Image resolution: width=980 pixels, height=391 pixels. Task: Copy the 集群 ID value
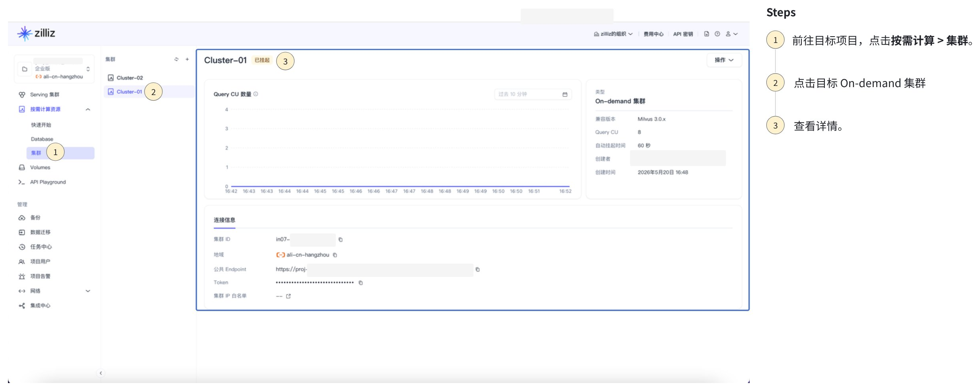click(341, 239)
